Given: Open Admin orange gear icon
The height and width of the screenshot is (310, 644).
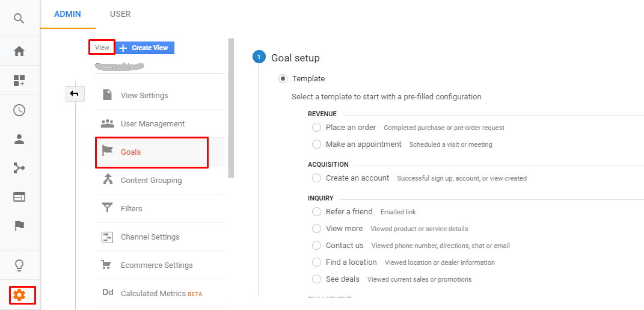Looking at the screenshot, I should click(19, 295).
